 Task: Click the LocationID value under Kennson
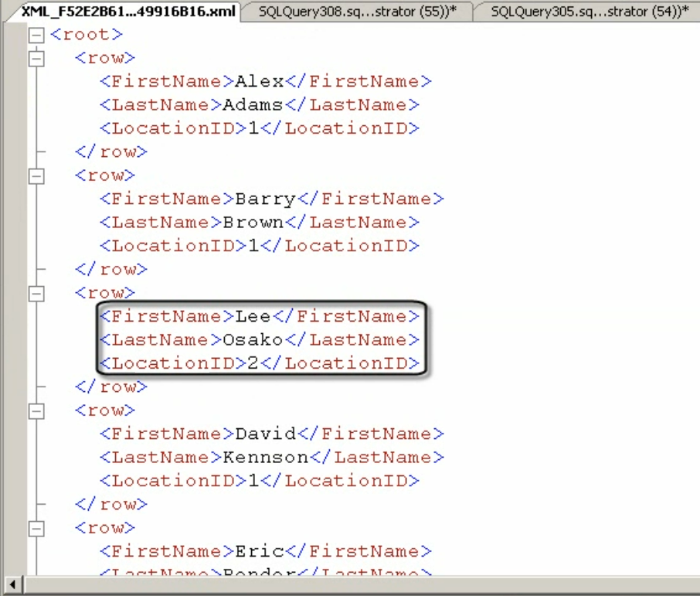click(x=253, y=481)
